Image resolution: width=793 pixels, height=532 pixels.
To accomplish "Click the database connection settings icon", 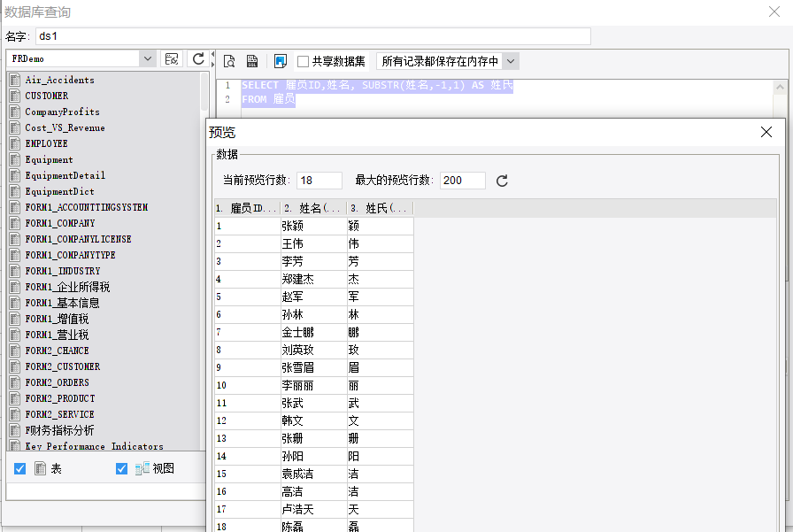I will [172, 58].
